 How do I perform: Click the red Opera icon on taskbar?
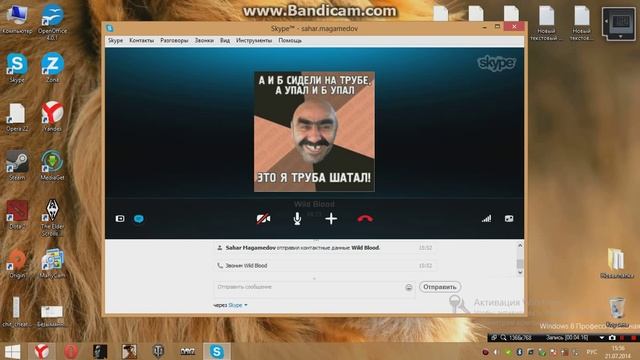(x=71, y=351)
